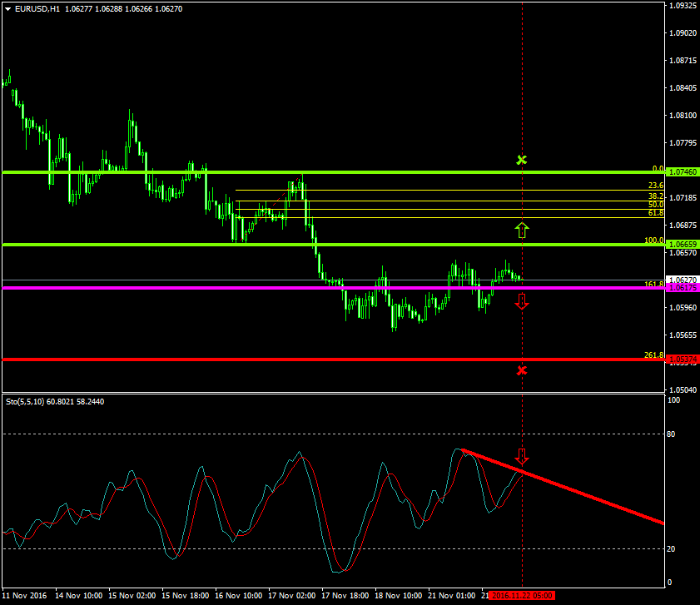Click the green X marker above the top line
Viewport: 700px width, 605px height.
click(x=522, y=159)
